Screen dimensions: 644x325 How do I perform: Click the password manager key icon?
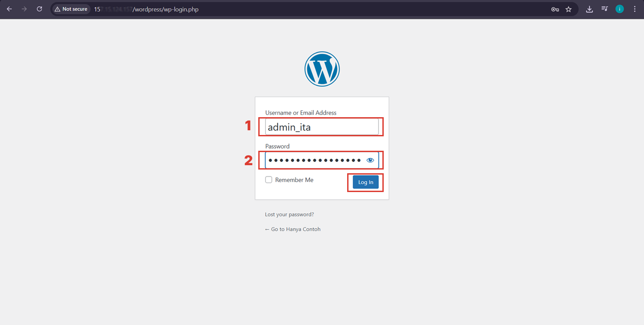[555, 9]
